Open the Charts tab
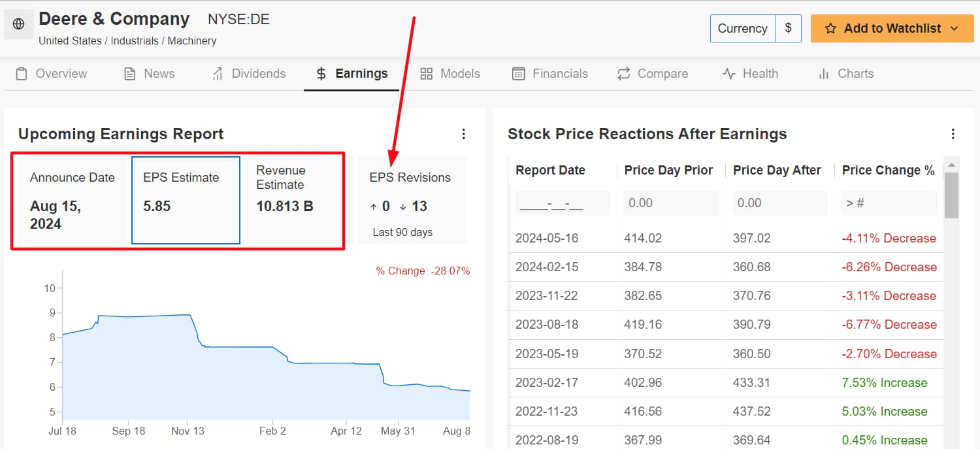The image size is (980, 449). coord(846,74)
